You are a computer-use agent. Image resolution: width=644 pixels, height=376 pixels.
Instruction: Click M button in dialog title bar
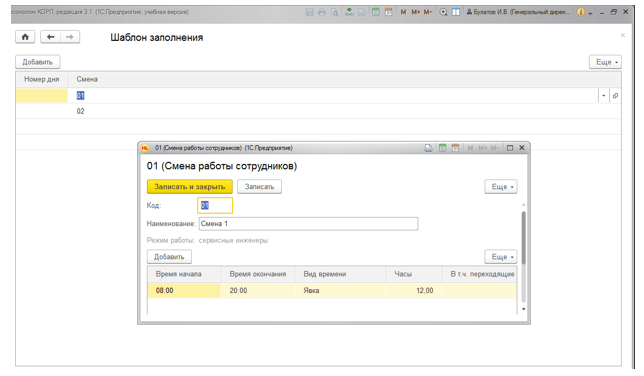tap(470, 148)
